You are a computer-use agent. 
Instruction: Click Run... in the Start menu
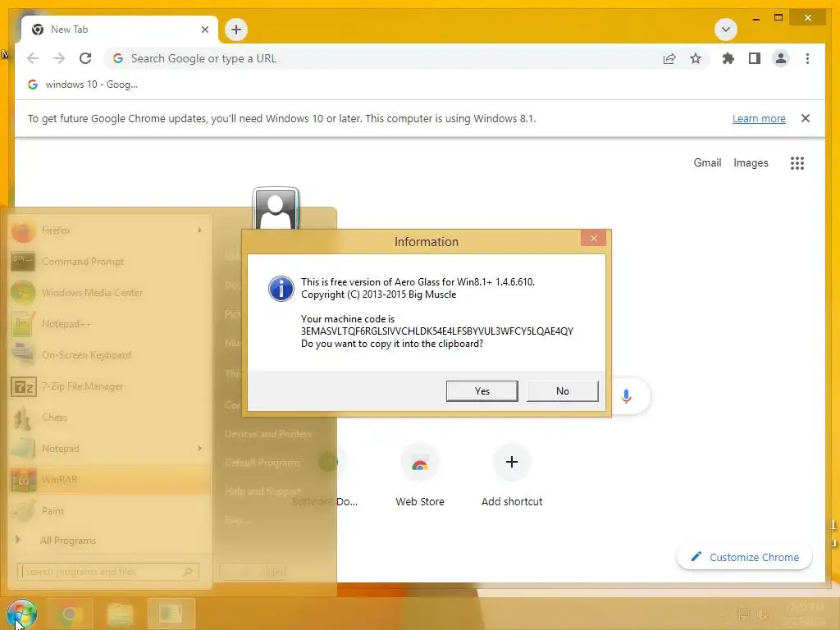pos(236,519)
